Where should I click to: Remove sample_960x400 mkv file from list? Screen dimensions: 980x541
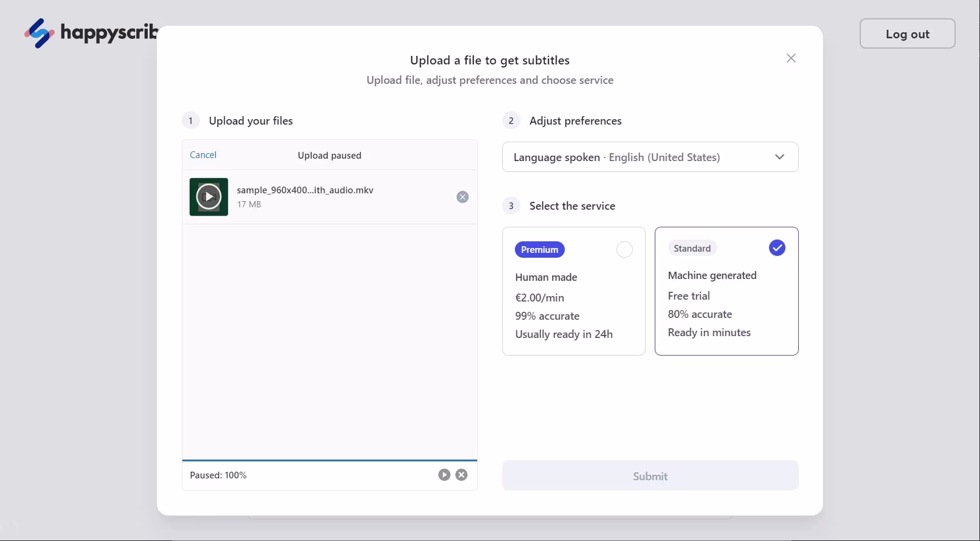[463, 197]
